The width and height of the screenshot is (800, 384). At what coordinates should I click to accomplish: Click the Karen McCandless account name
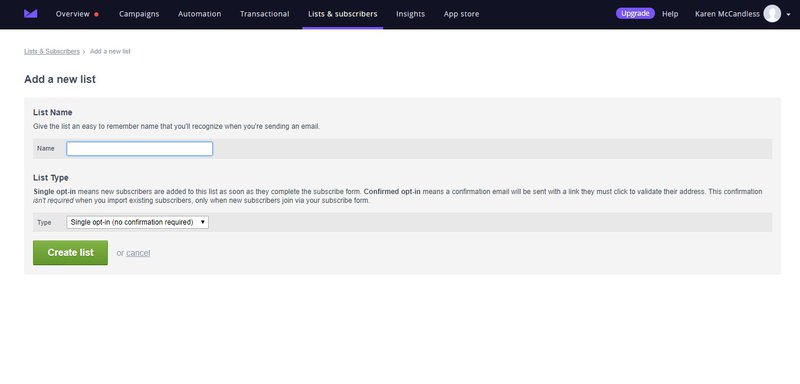click(x=727, y=14)
